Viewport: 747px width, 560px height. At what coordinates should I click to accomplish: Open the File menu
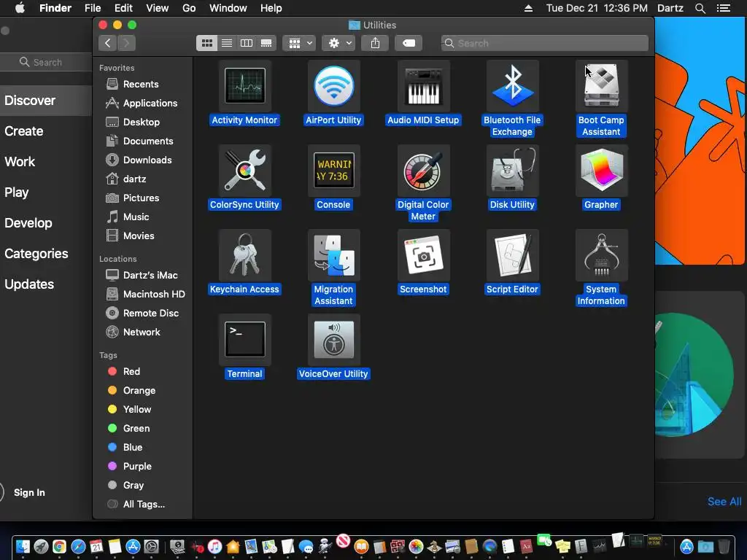[x=93, y=8]
